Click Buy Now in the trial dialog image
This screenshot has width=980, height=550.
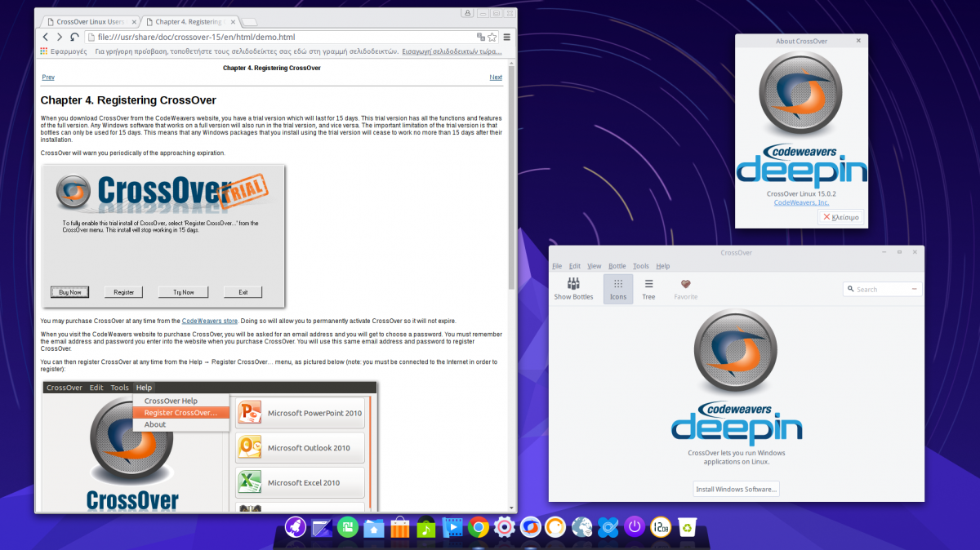70,292
